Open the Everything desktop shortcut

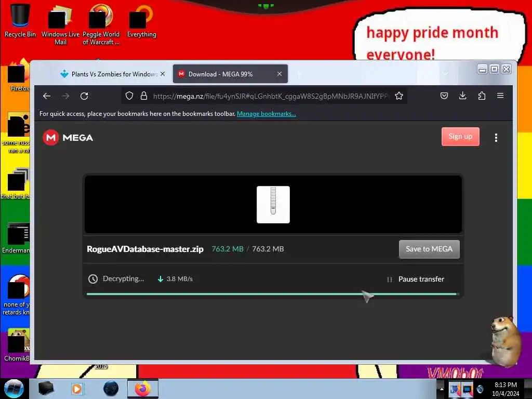tap(141, 21)
